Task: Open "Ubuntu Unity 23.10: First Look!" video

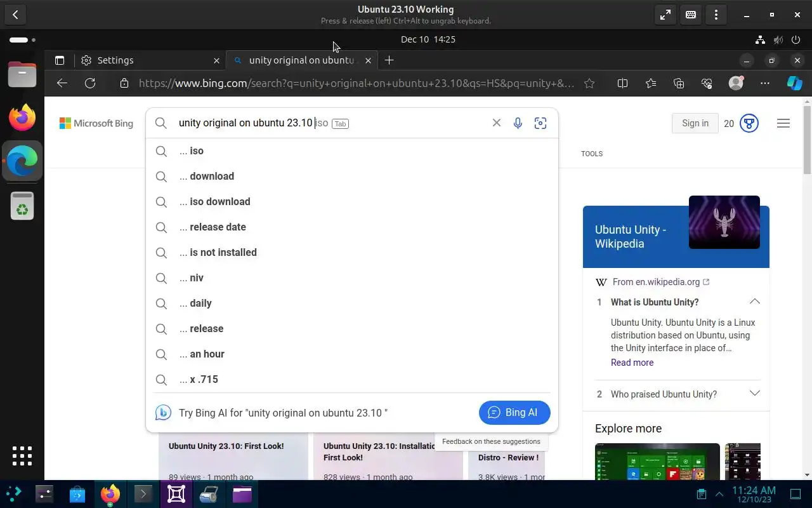Action: tap(226, 446)
